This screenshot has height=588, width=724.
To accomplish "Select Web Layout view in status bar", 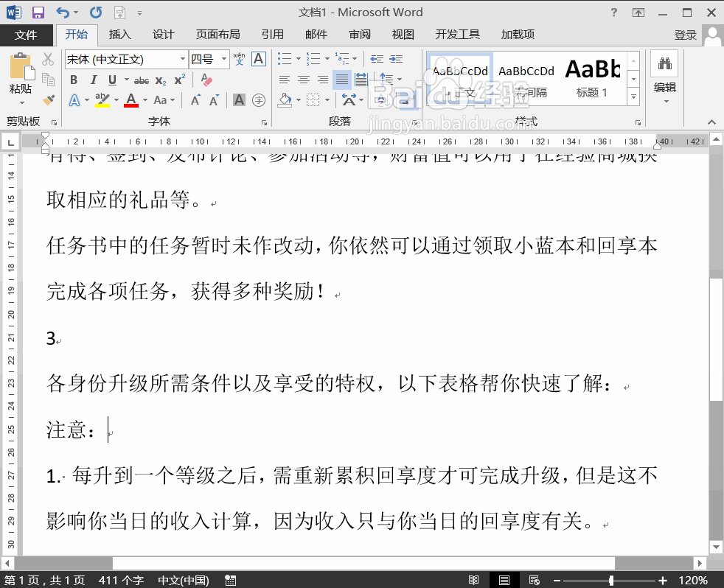I will point(535,579).
